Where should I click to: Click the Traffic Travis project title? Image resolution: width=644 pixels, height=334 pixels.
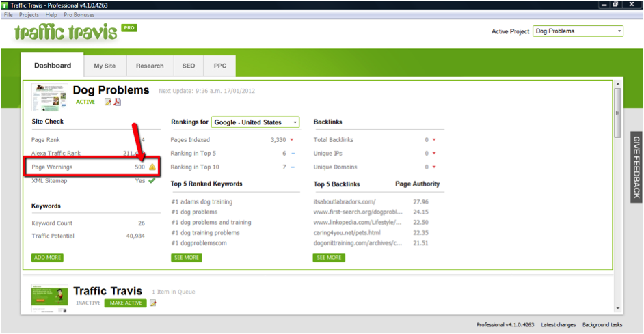(x=107, y=291)
